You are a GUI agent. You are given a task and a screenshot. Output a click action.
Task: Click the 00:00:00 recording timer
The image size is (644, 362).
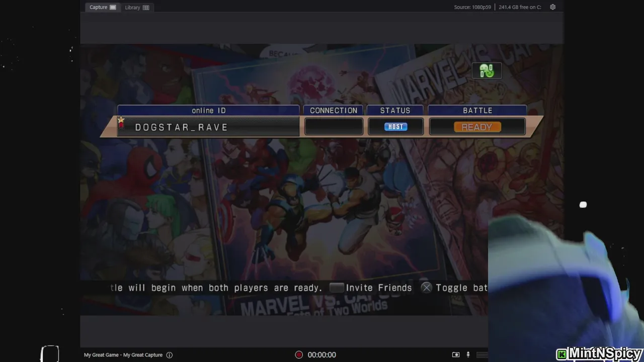coord(321,355)
